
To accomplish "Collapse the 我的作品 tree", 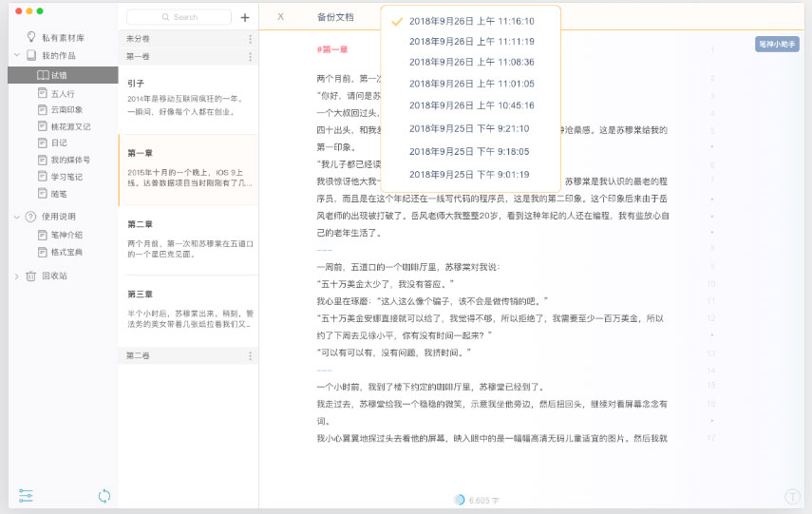I will (x=16, y=55).
